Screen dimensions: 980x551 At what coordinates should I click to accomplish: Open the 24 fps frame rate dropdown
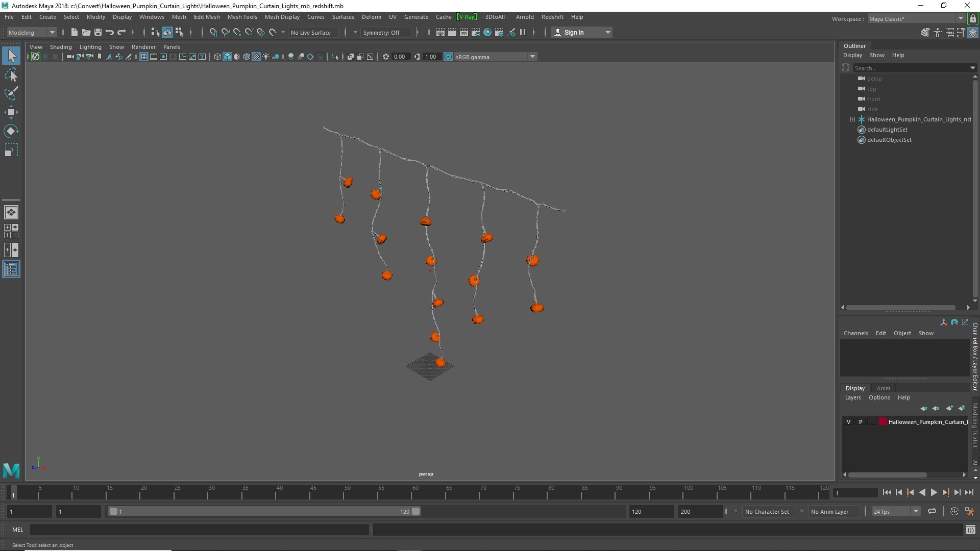click(x=896, y=511)
